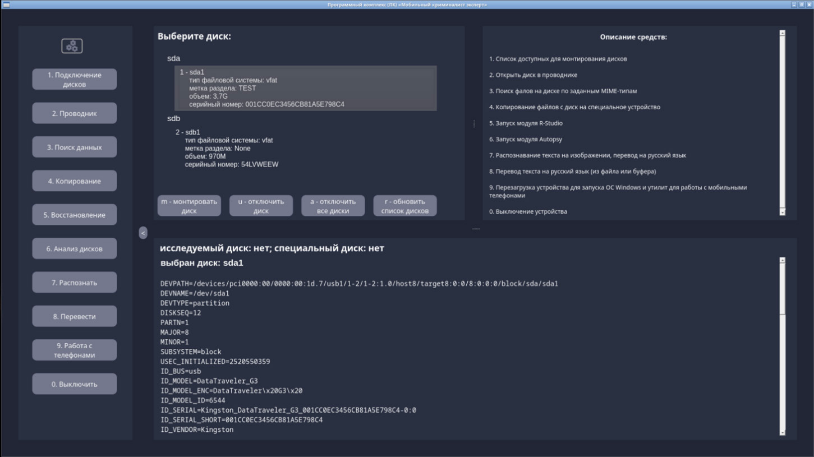Click description scrollbar down arrow

coord(782,212)
